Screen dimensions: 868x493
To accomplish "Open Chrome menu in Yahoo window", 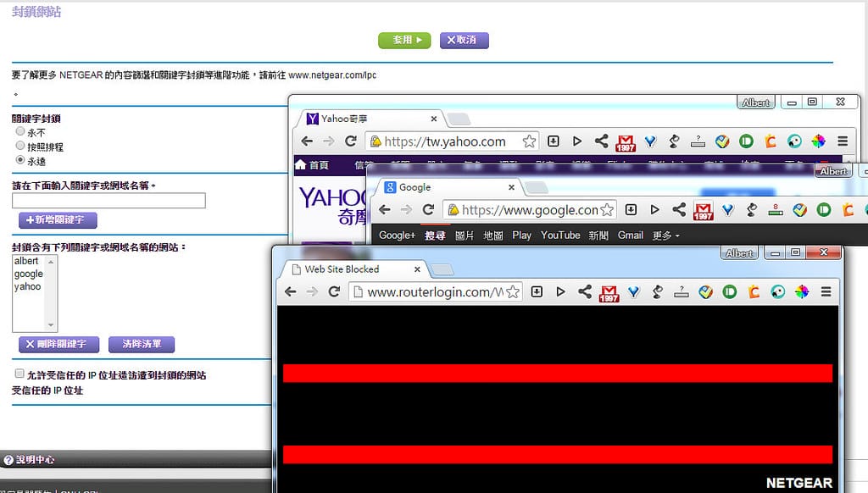I will [x=843, y=141].
